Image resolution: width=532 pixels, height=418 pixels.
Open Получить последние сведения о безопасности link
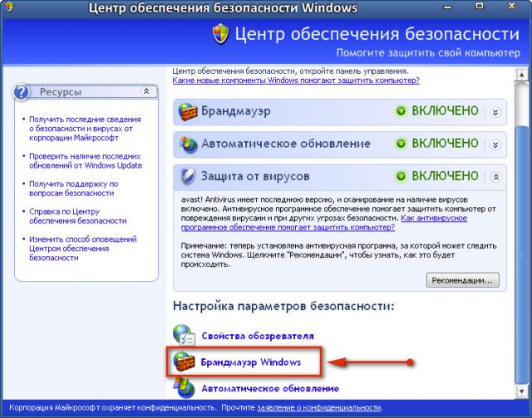click(85, 129)
